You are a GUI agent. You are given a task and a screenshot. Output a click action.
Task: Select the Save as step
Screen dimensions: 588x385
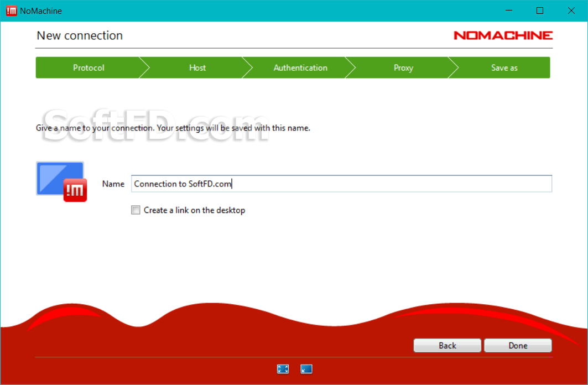[504, 68]
